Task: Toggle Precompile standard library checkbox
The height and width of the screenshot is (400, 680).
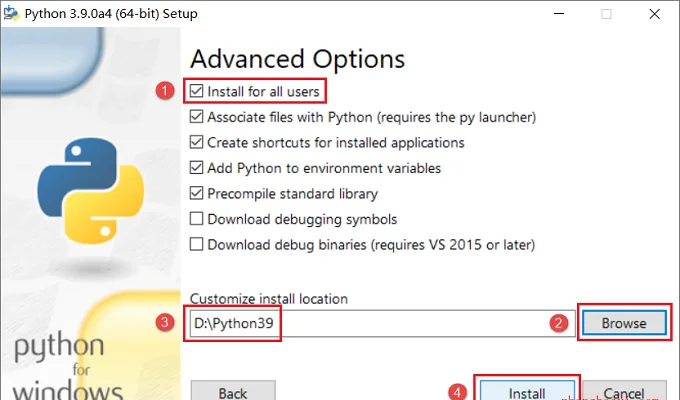Action: pos(196,193)
